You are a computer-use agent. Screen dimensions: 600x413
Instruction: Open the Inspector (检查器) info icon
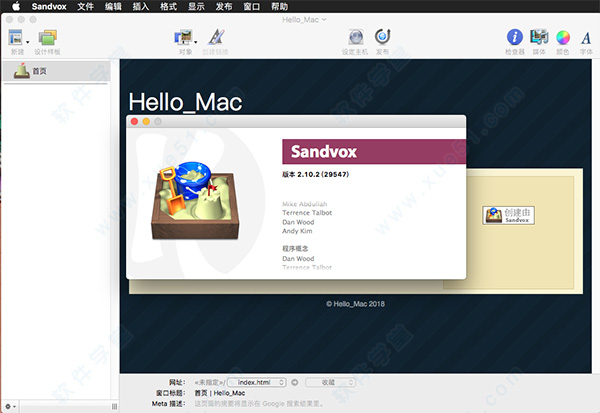515,37
